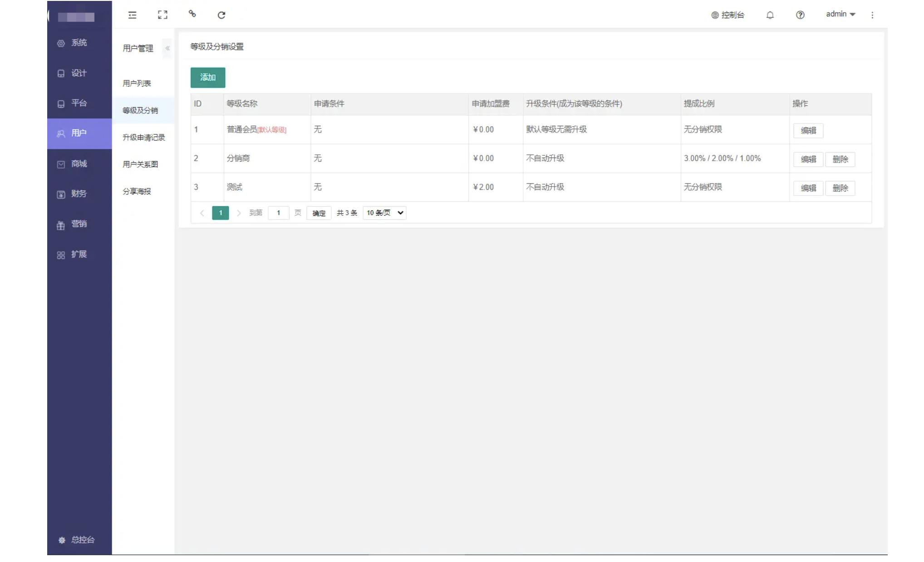Click 编辑 for the 测试 row

click(808, 188)
